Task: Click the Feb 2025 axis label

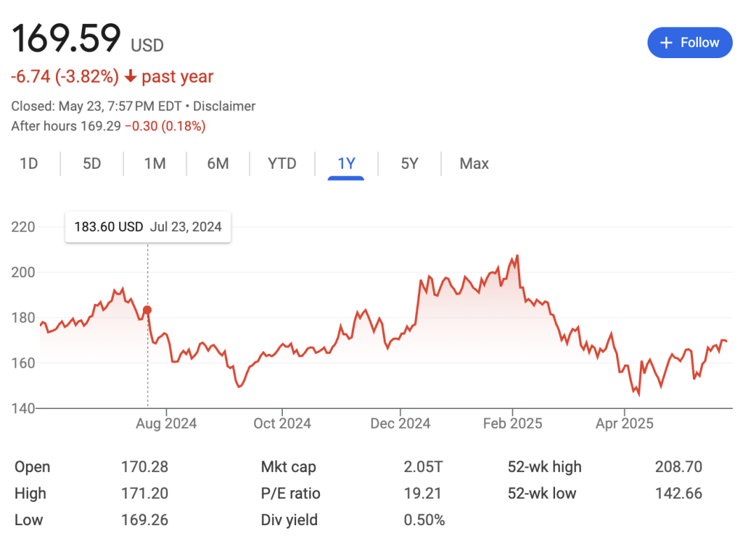Action: pos(512,424)
